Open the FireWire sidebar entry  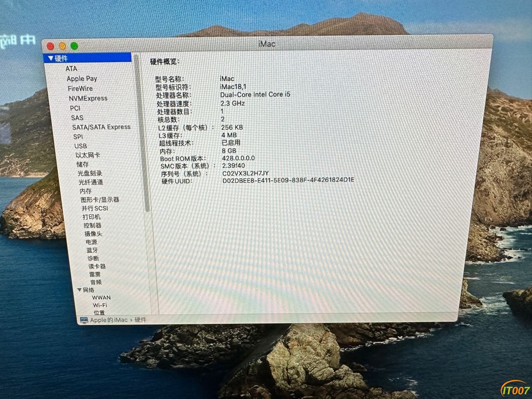click(x=80, y=89)
